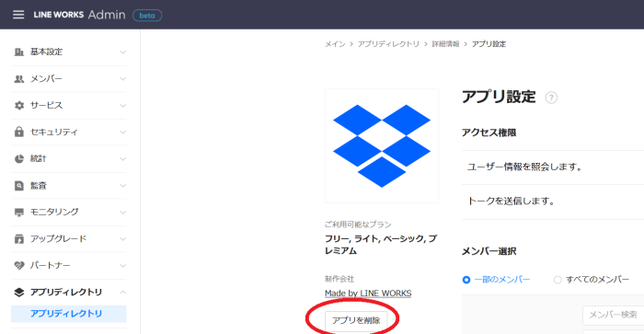Click the サービス gear icon

pos(19,106)
